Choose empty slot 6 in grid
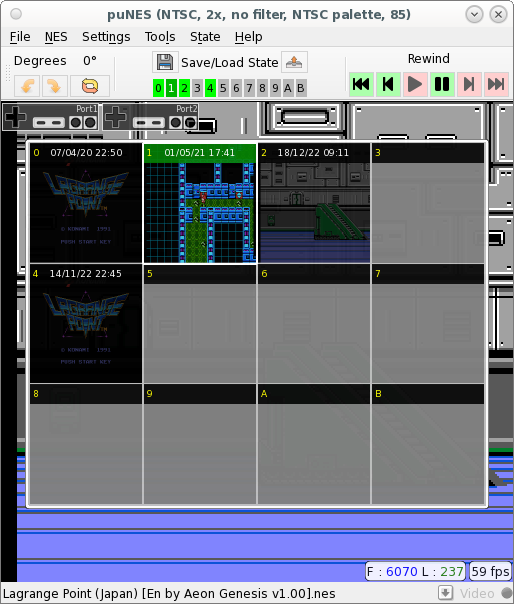 [314, 324]
